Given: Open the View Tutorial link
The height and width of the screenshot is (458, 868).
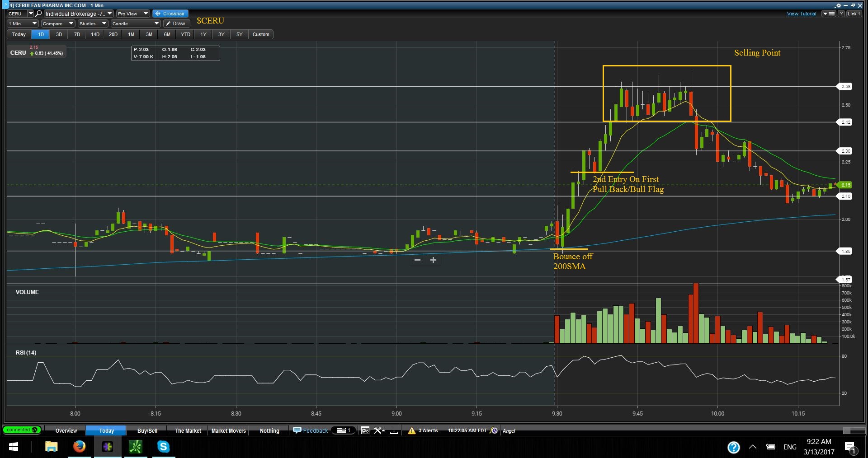Looking at the screenshot, I should click(x=801, y=14).
